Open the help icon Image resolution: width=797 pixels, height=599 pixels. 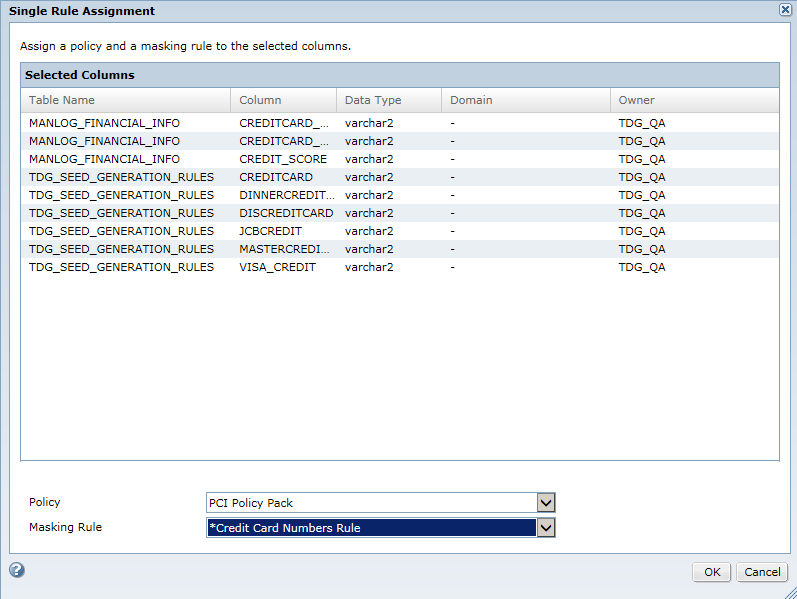click(x=17, y=570)
